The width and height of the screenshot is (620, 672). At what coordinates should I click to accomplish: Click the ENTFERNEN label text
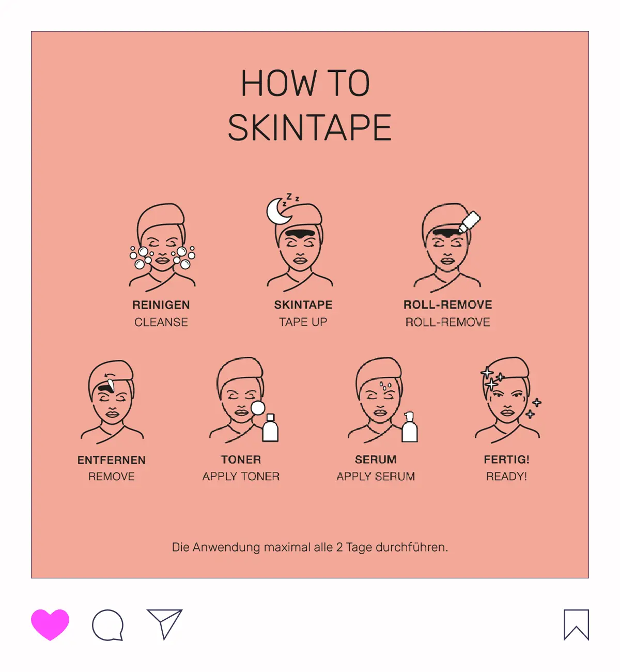[112, 460]
